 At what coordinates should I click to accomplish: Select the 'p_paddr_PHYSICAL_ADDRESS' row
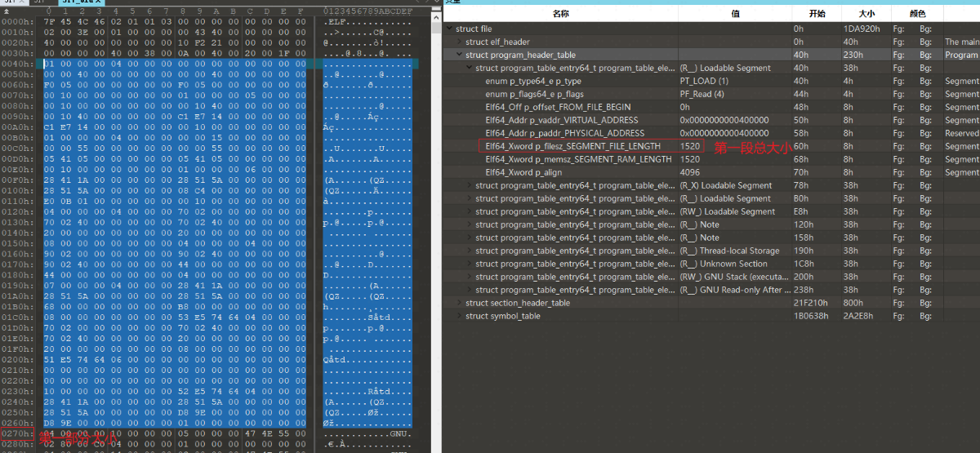pyautogui.click(x=711, y=133)
